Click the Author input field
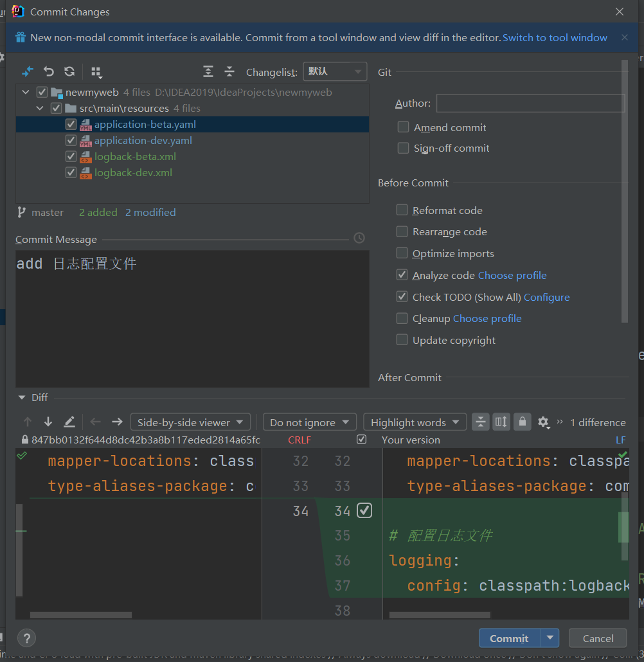This screenshot has height=662, width=644. (530, 103)
